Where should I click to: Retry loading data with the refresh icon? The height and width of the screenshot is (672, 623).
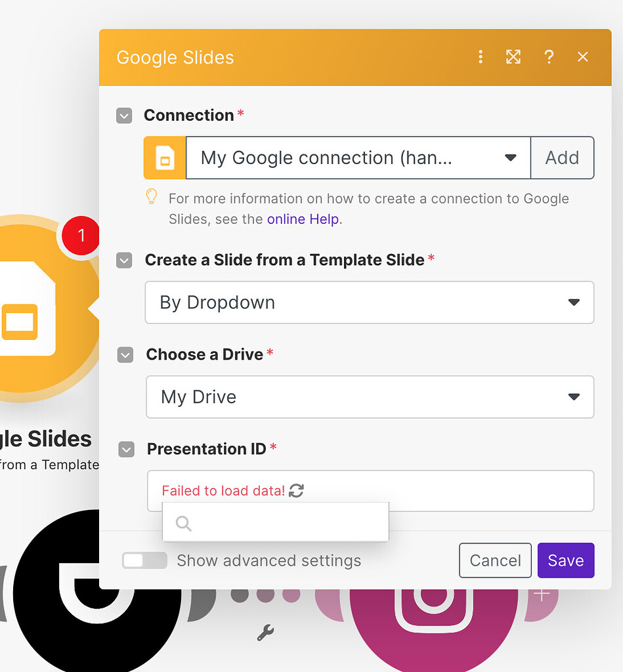[296, 490]
